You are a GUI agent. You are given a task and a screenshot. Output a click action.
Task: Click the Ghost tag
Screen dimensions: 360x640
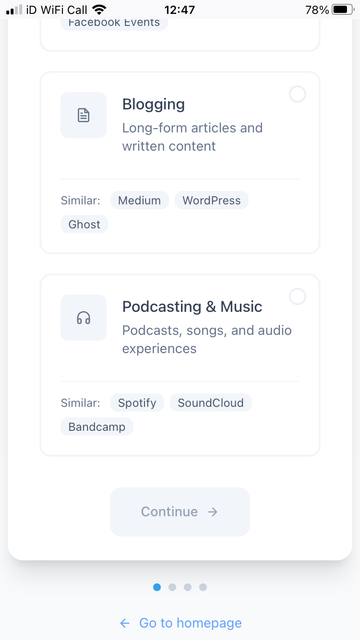point(84,224)
